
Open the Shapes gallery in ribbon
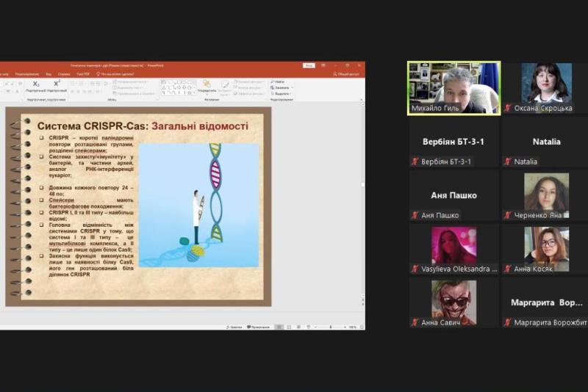[x=178, y=87]
